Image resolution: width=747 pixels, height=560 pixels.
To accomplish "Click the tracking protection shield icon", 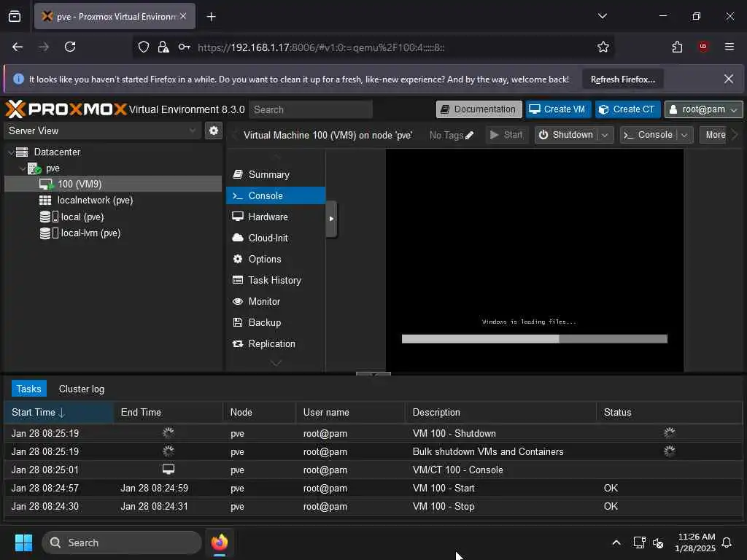I will 144,47.
